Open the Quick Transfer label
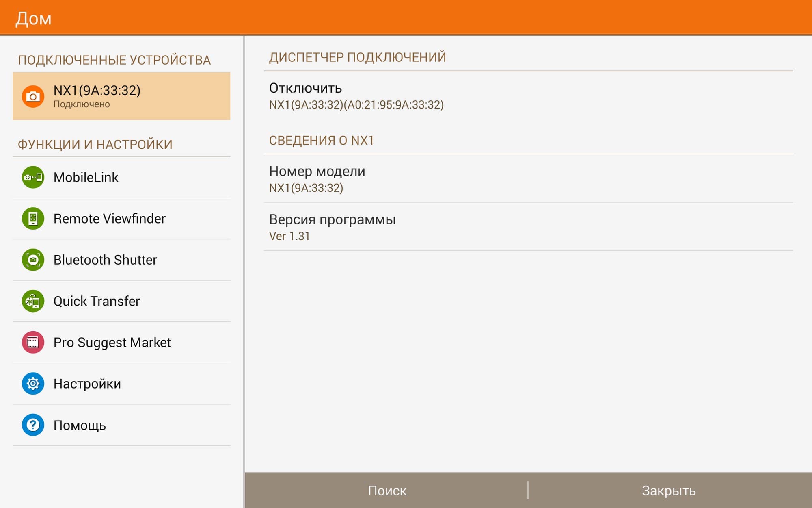 97,301
